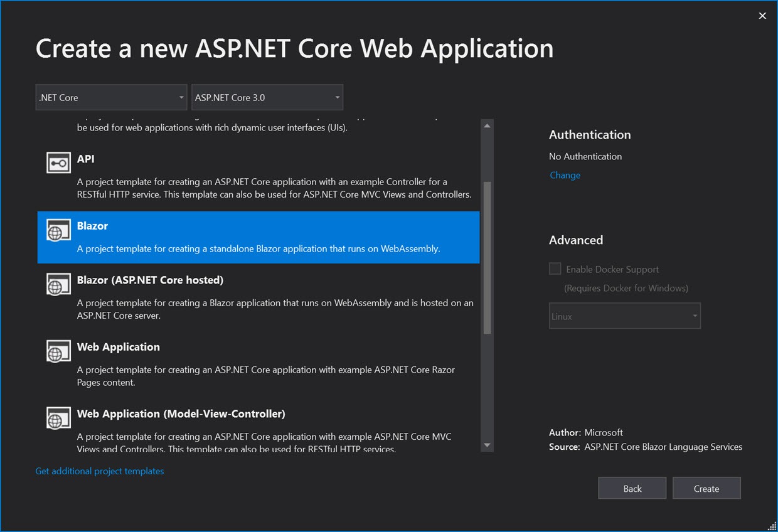This screenshot has width=778, height=532.
Task: Click the No Authentication text
Action: point(585,156)
